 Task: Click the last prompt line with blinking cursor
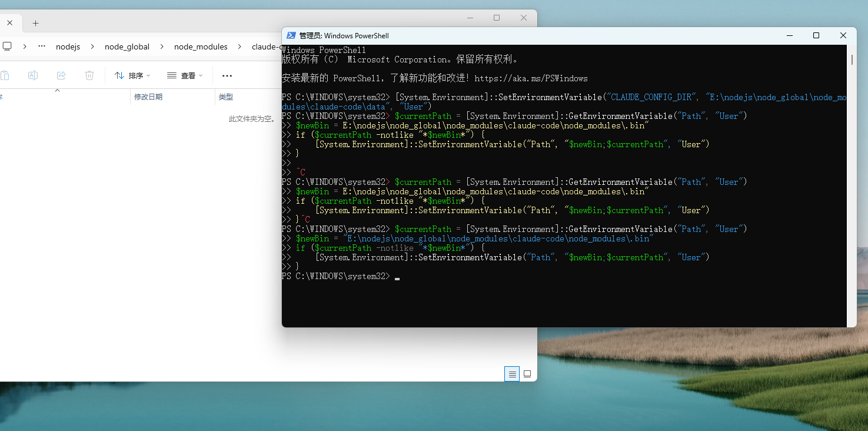(341, 276)
